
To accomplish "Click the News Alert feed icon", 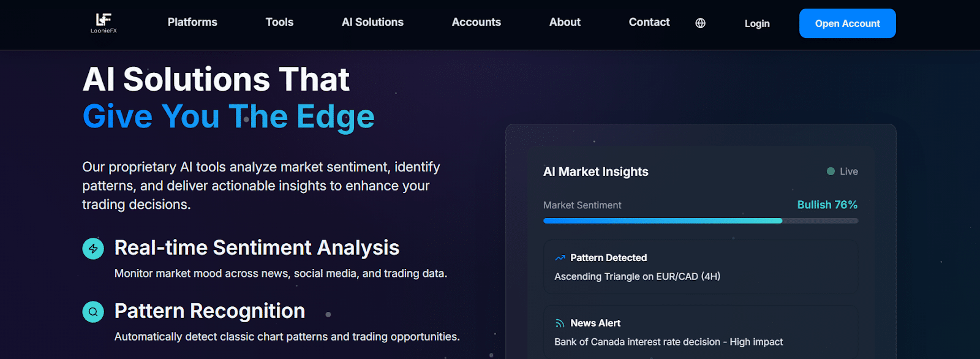I will click(x=560, y=323).
